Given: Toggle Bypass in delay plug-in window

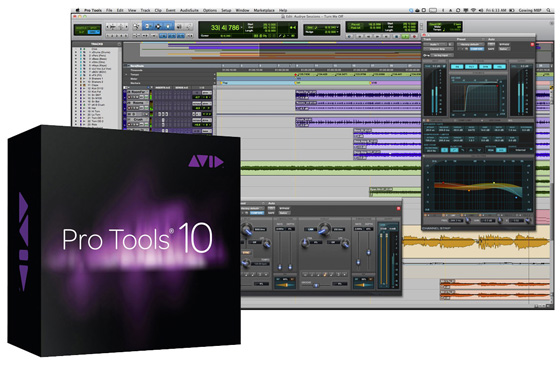Looking at the screenshot, I should (284, 208).
